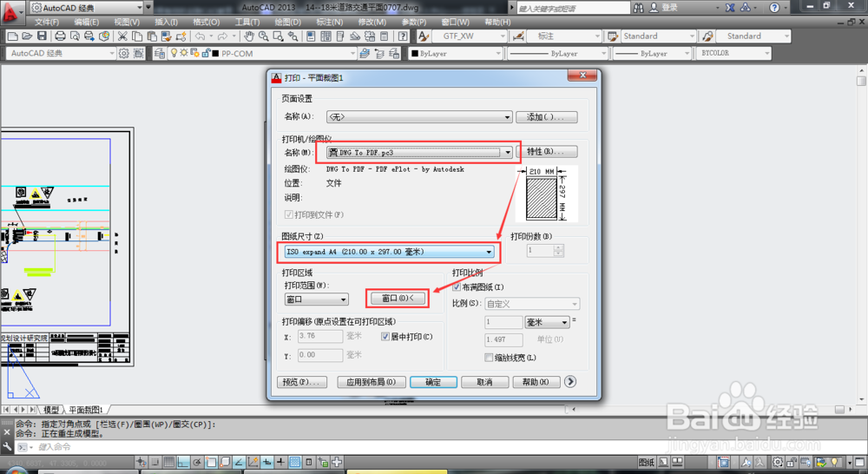The image size is (868, 474).
Task: Click the Redo arrow icon
Action: [222, 36]
